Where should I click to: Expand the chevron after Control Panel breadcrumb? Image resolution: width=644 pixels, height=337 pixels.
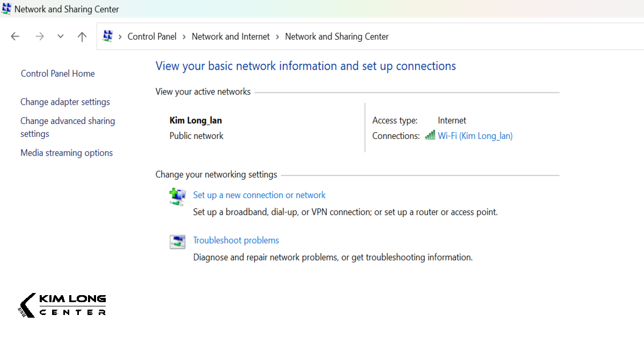click(184, 36)
